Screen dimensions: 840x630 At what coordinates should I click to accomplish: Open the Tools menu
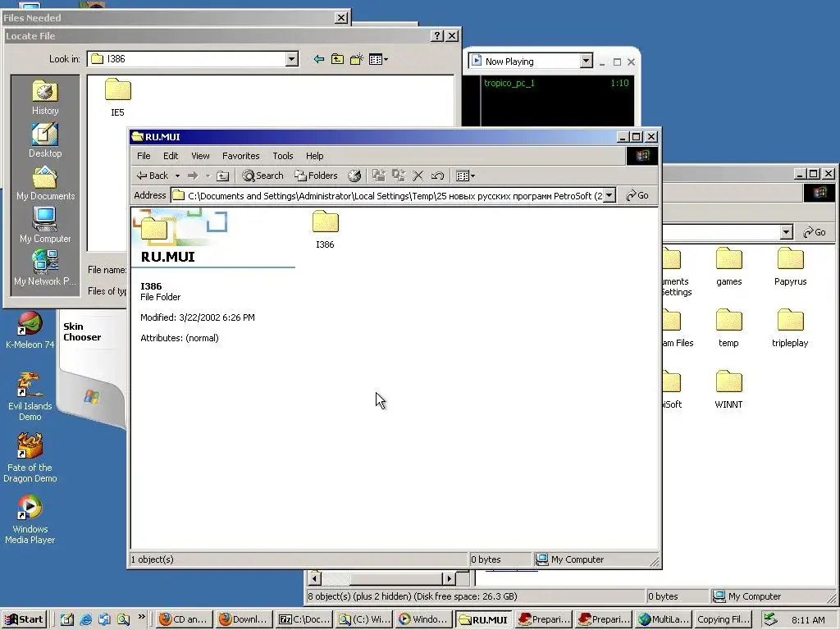[x=282, y=156]
